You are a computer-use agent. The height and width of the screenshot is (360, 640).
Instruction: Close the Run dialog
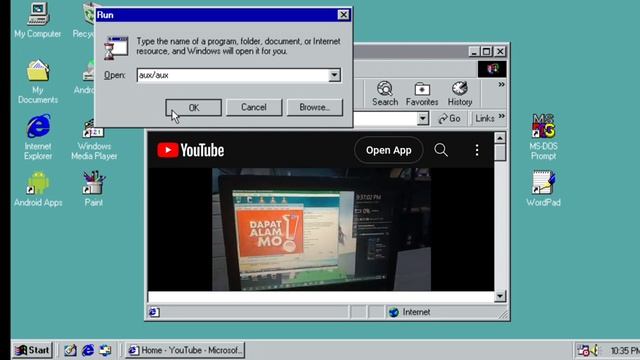[344, 15]
